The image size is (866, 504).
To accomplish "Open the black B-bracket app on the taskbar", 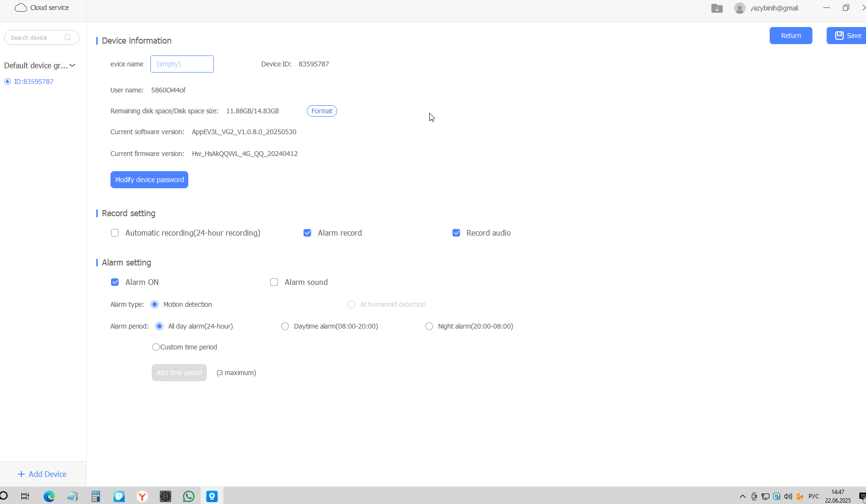I will pos(166,496).
